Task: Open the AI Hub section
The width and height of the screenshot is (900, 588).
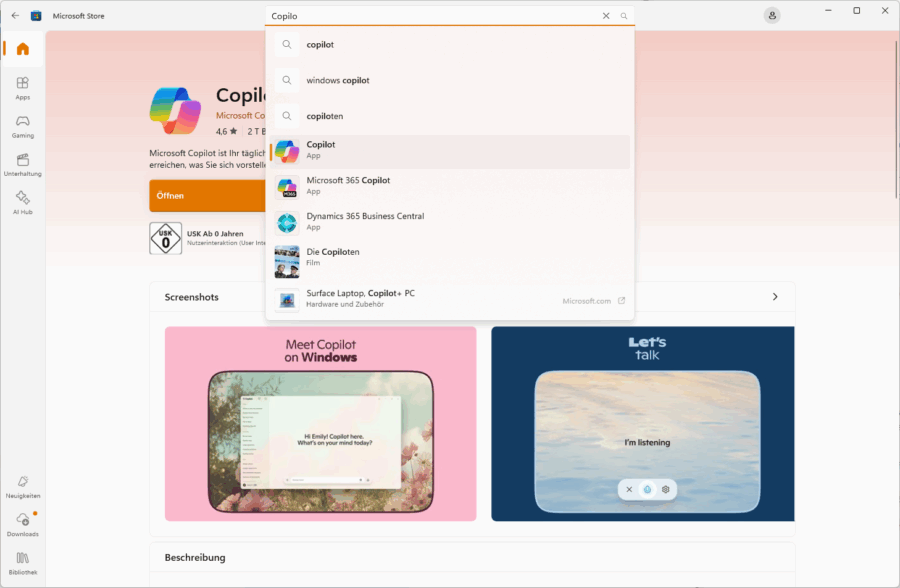Action: [x=22, y=203]
